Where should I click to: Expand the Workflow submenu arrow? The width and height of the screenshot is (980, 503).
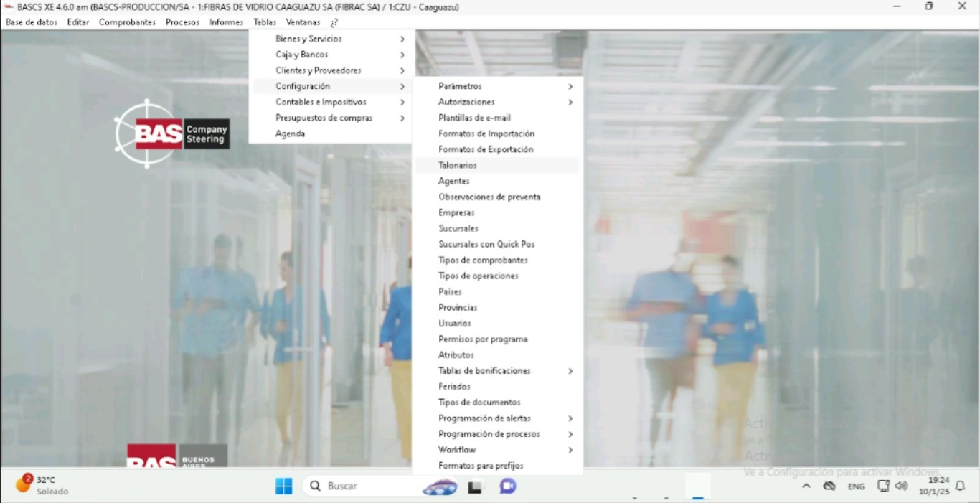(570, 450)
